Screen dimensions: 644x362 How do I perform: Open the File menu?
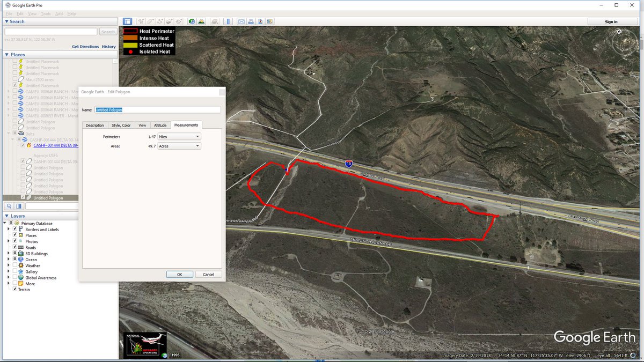(9, 13)
